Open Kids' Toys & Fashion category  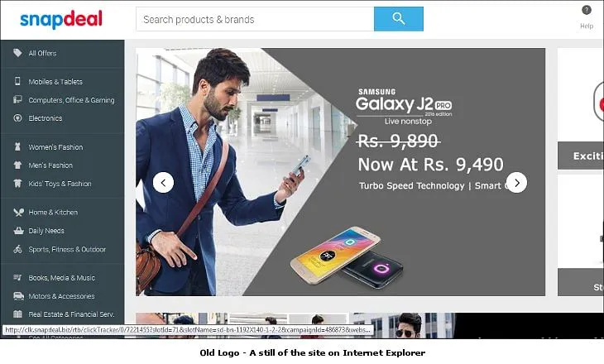(60, 184)
